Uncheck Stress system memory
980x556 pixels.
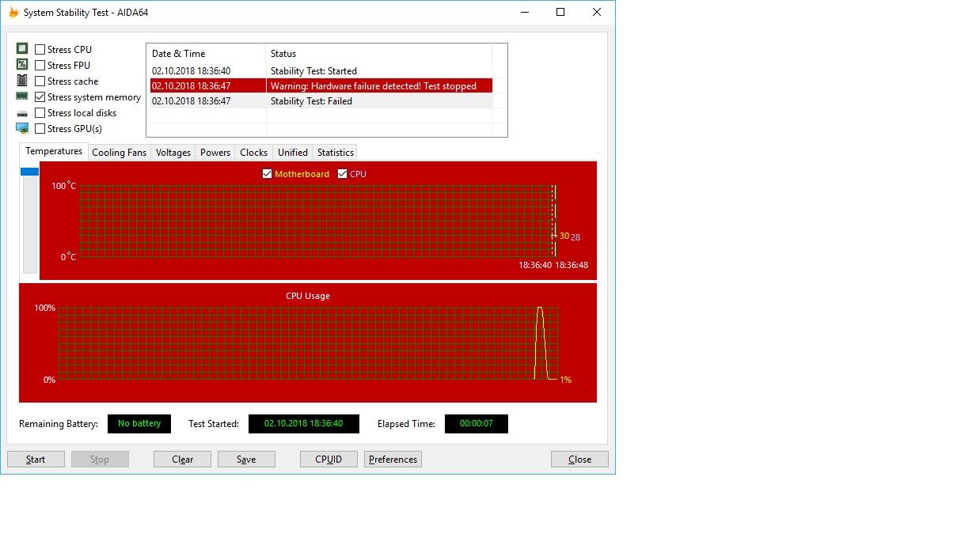[x=40, y=96]
